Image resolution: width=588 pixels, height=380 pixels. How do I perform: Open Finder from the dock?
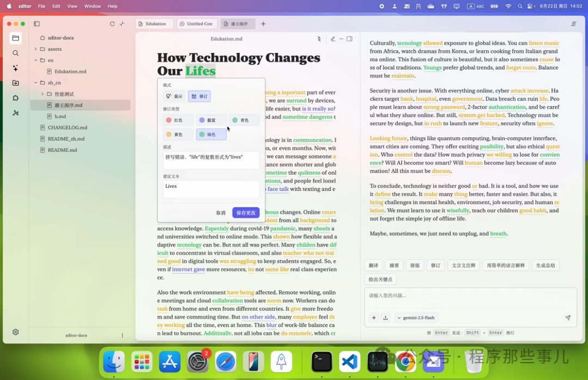pyautogui.click(x=114, y=361)
